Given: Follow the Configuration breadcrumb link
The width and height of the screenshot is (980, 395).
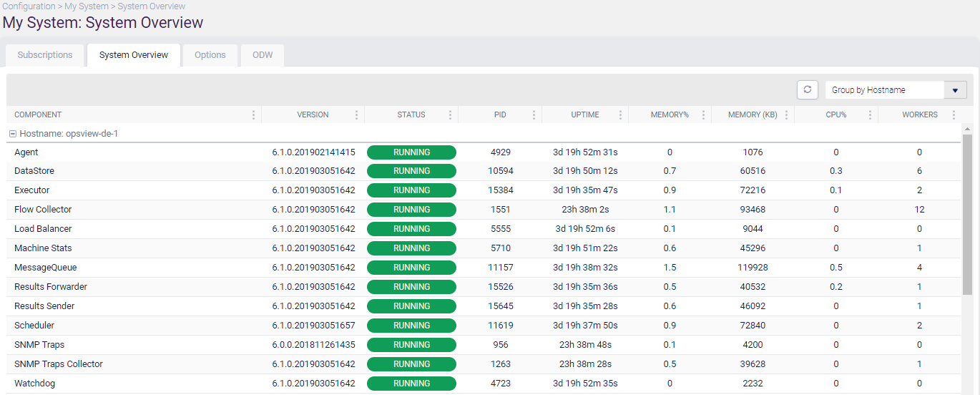Looking at the screenshot, I should click(29, 6).
